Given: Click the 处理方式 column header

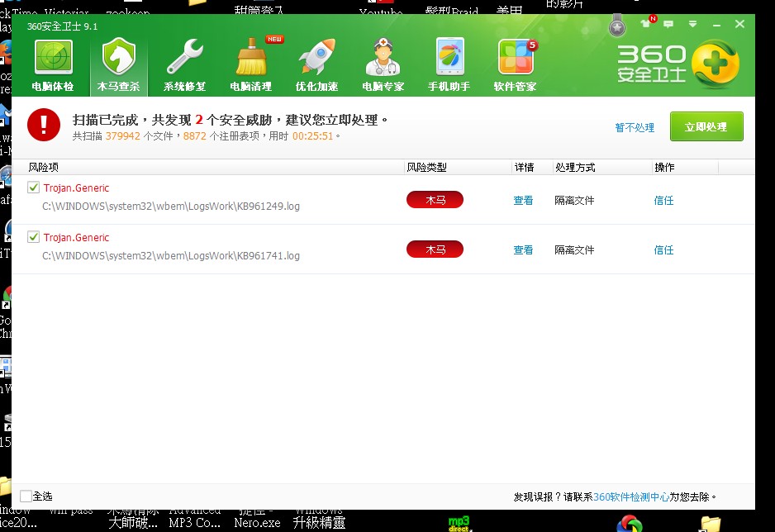Looking at the screenshot, I should 575,168.
